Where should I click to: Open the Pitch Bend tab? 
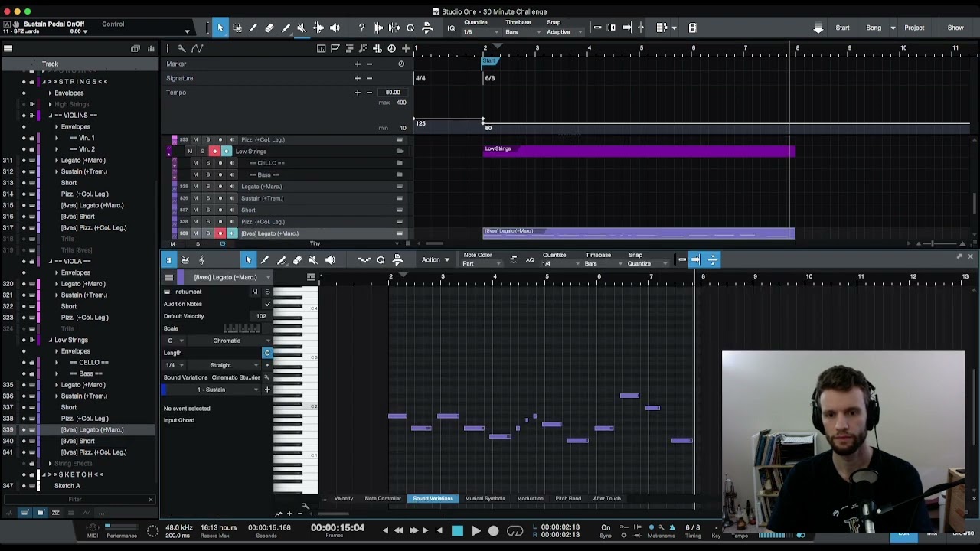click(x=568, y=499)
